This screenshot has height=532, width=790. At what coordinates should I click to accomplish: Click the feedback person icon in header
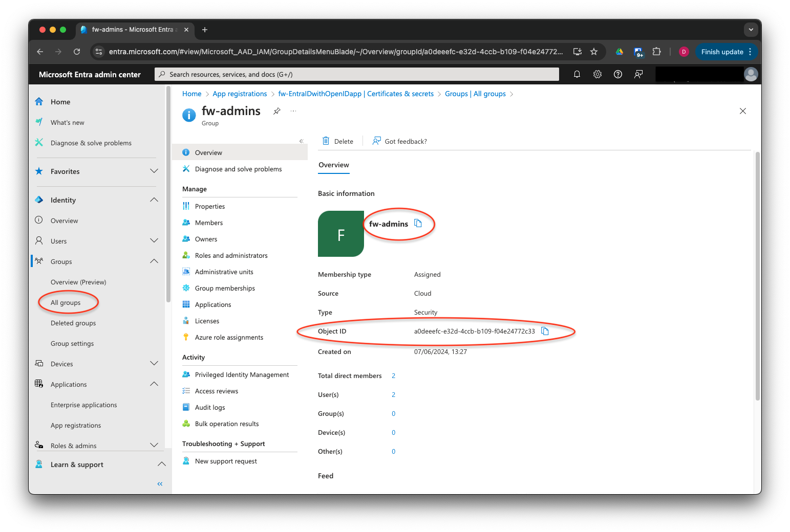click(x=638, y=74)
